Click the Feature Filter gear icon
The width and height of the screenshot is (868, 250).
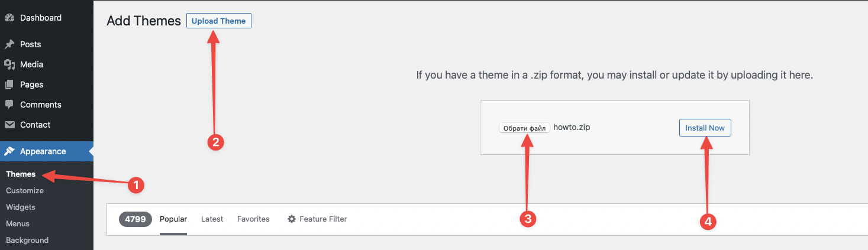coord(291,219)
